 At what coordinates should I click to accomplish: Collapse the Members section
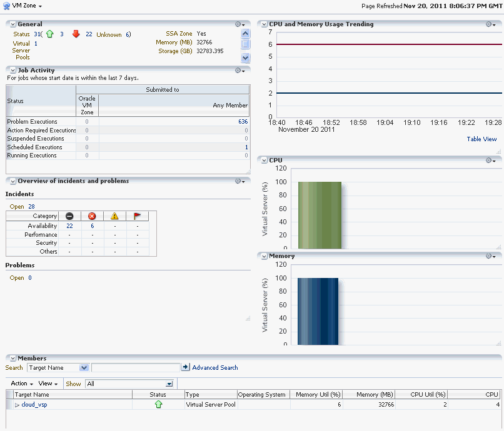pos(13,358)
